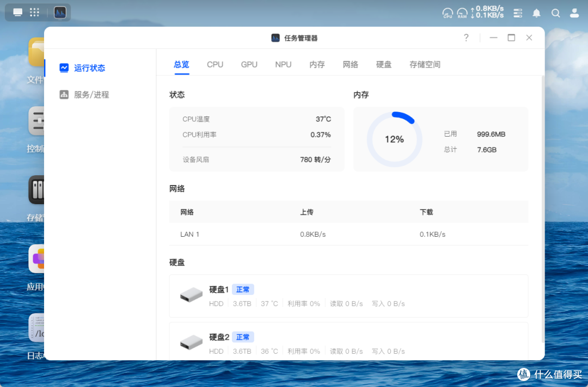Click the 下载 column header

(426, 212)
